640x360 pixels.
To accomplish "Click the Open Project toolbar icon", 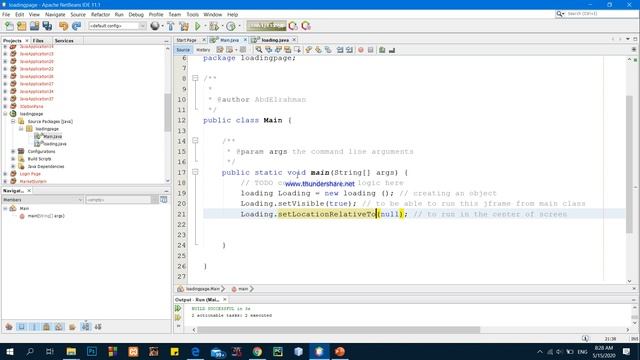I will click(34, 26).
